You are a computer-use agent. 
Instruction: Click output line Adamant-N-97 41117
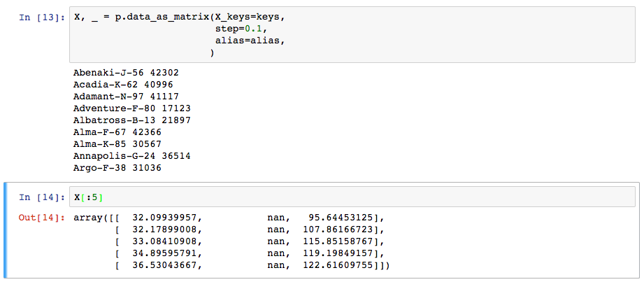point(126,97)
